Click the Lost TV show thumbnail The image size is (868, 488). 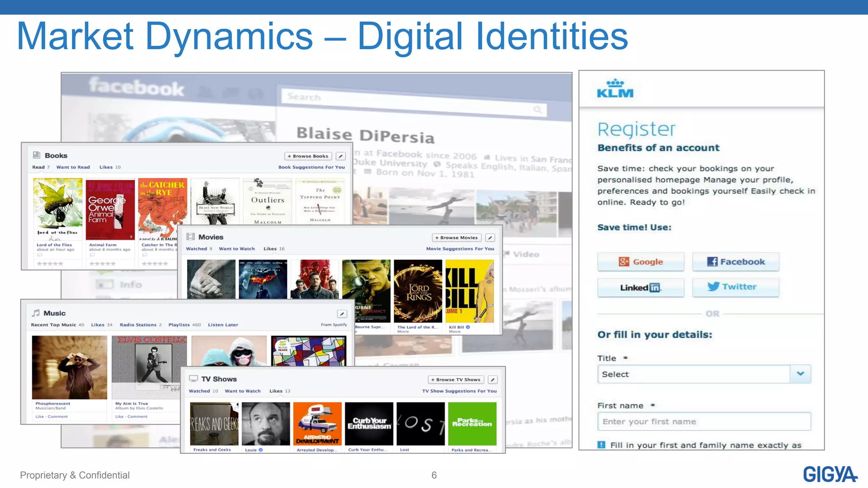tap(420, 424)
